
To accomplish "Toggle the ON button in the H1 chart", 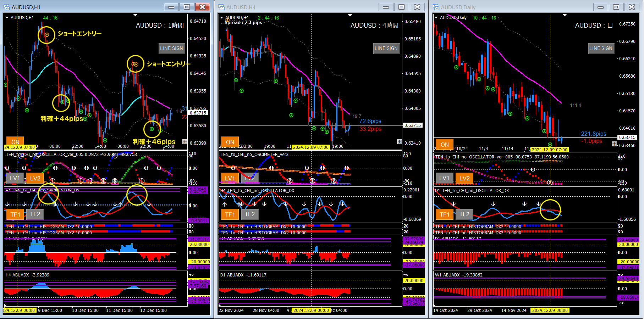I will pyautogui.click(x=15, y=141).
